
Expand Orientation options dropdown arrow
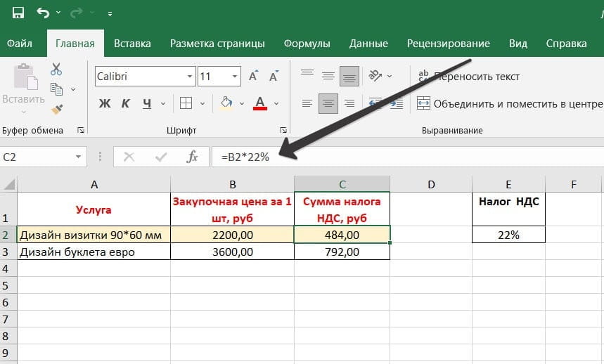pyautogui.click(x=390, y=76)
